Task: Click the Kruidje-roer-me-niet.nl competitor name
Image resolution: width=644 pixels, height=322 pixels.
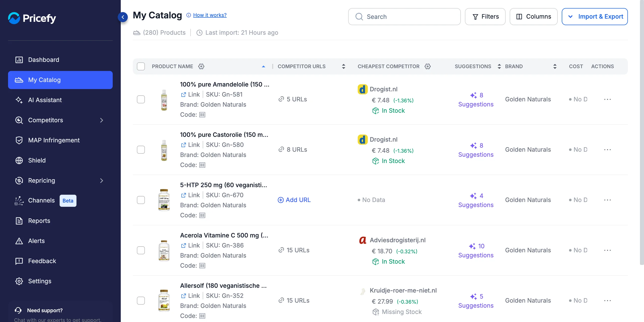Action: pos(403,291)
